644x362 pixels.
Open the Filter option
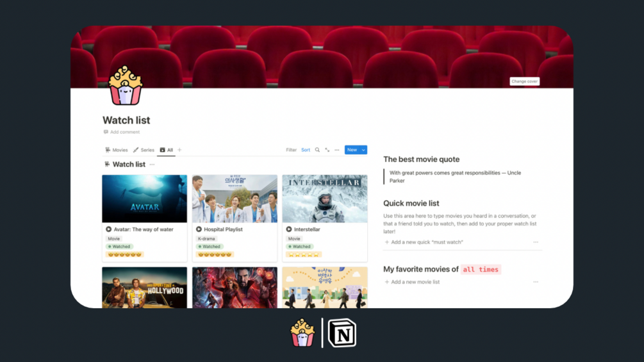291,150
